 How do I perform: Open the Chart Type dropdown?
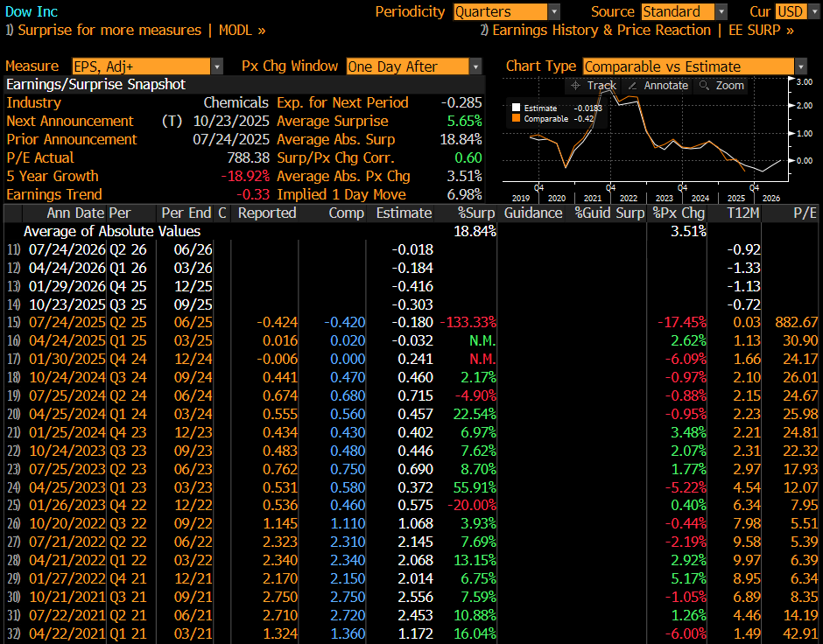tap(695, 66)
